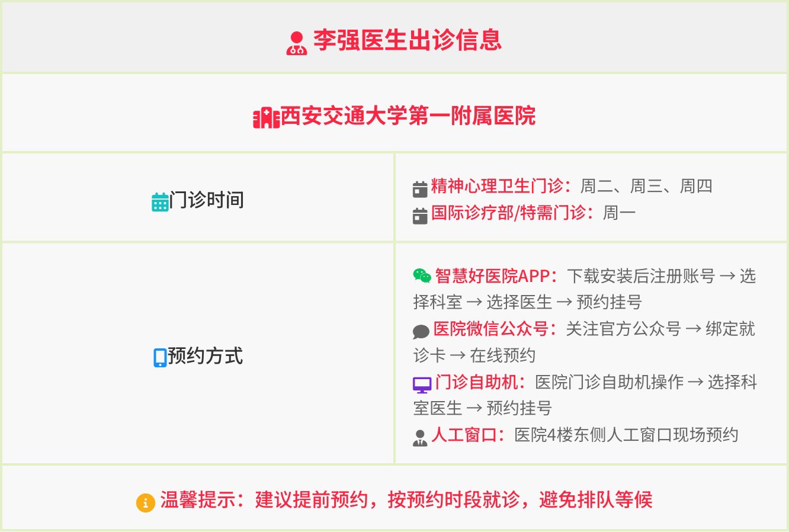
Task: Click the hospital name 西安交通大学第一附属医院
Action: tap(408, 116)
